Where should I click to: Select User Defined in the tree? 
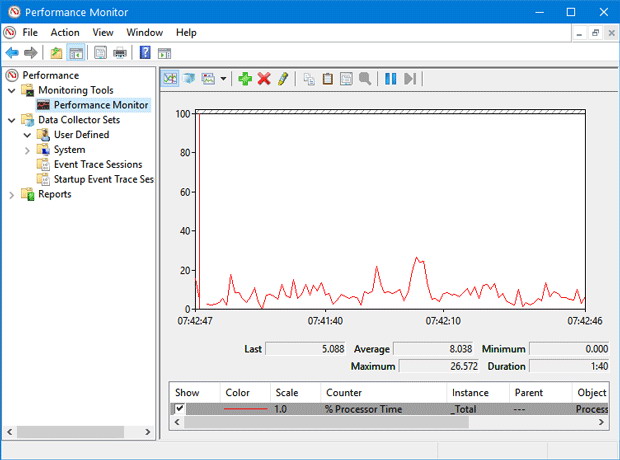[81, 134]
